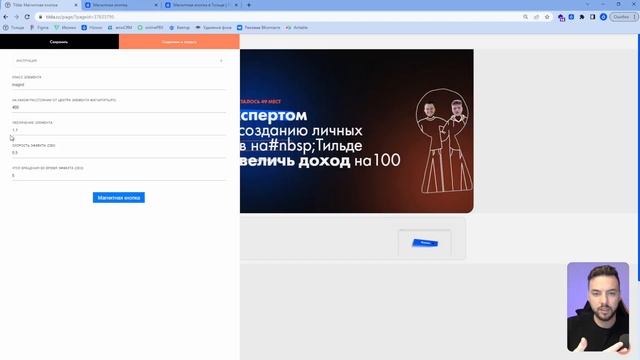This screenshot has width=640, height=360.
Task: Click the 'величь доход на 100' headline text
Action: pos(320,160)
